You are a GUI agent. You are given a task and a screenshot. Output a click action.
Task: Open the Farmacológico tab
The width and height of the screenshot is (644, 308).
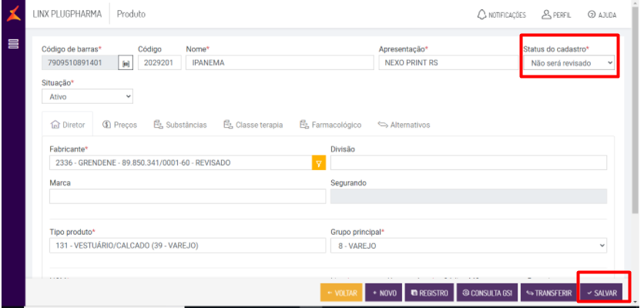(x=330, y=125)
